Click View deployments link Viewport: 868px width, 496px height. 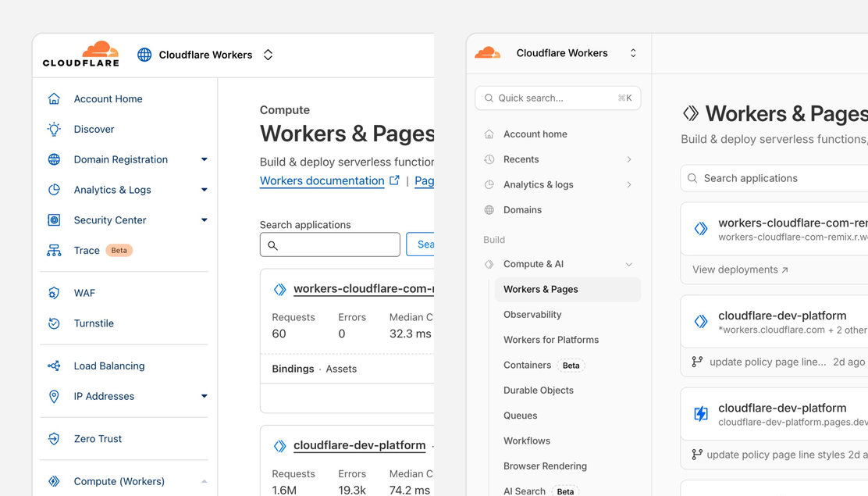pyautogui.click(x=739, y=269)
